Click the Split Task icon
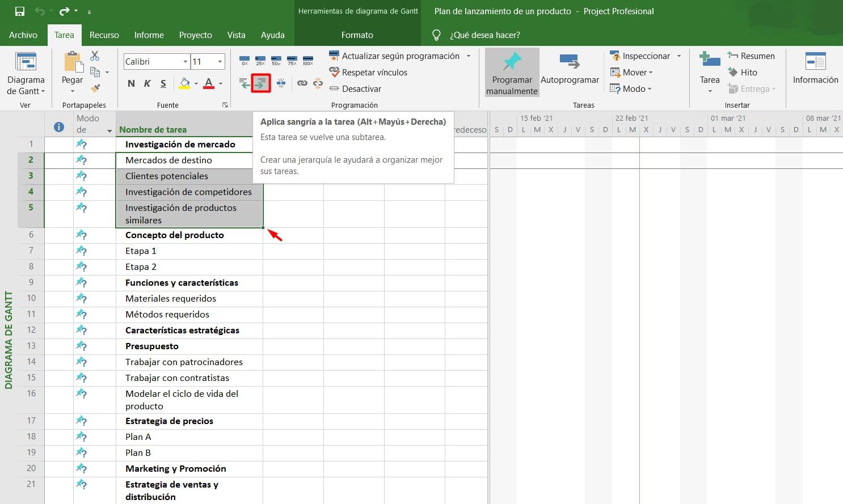This screenshot has height=504, width=843. coord(281,83)
